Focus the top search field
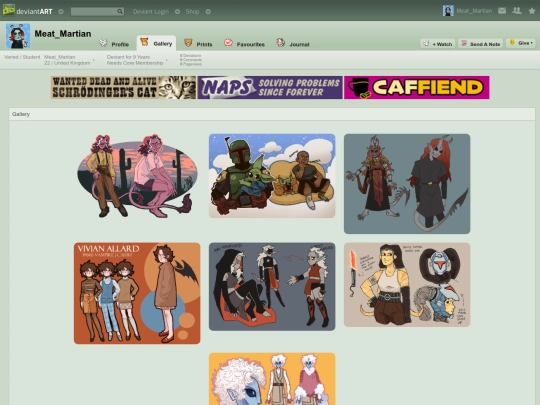The image size is (540, 405). point(94,12)
